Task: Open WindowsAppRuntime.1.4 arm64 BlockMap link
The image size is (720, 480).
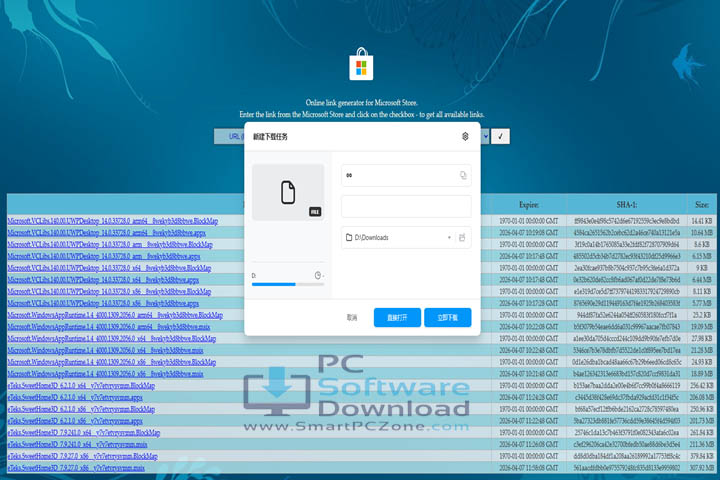Action: pyautogui.click(x=115, y=315)
